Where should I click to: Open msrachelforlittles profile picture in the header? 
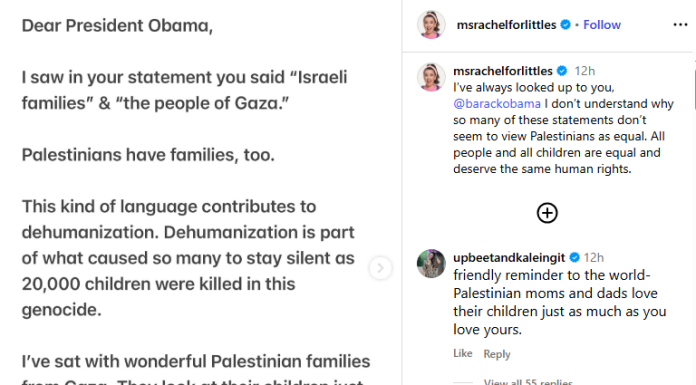click(x=431, y=24)
